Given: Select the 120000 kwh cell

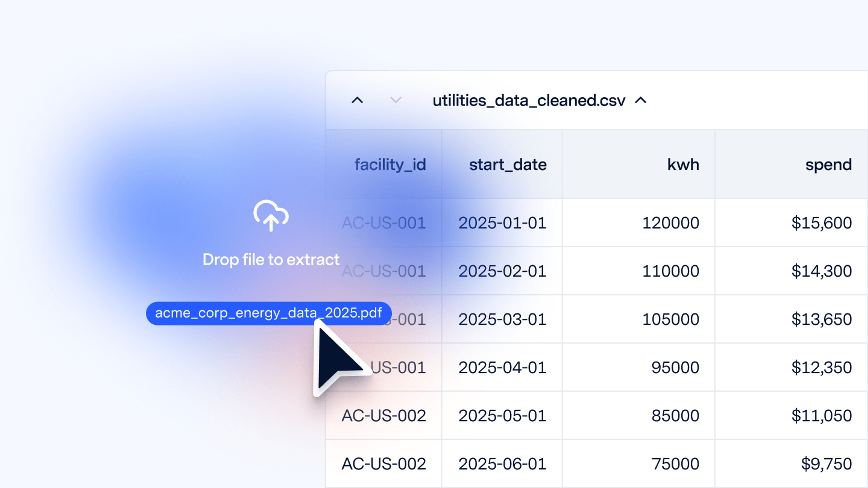Looking at the screenshot, I should [x=639, y=223].
